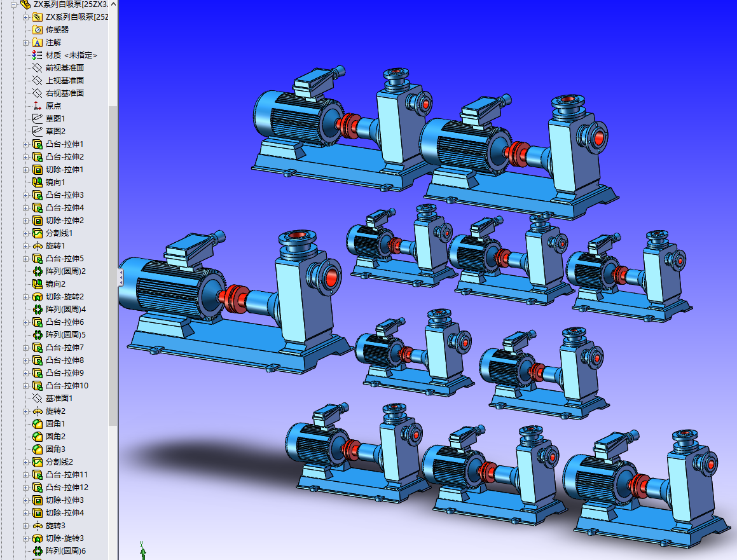Screen dimensions: 737x560
Task: Select the 草图1 sketch icon
Action: pyautogui.click(x=38, y=118)
